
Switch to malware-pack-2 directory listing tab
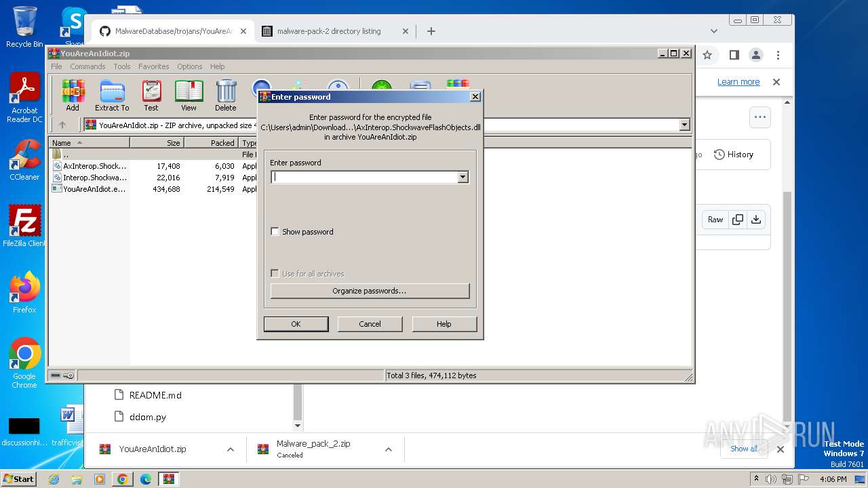click(329, 31)
